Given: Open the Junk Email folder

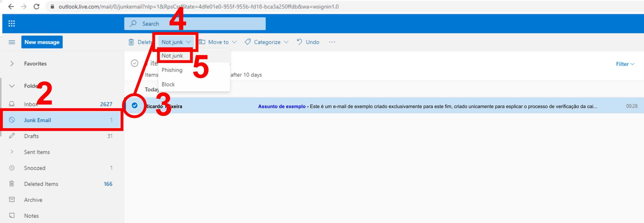Looking at the screenshot, I should (x=38, y=120).
